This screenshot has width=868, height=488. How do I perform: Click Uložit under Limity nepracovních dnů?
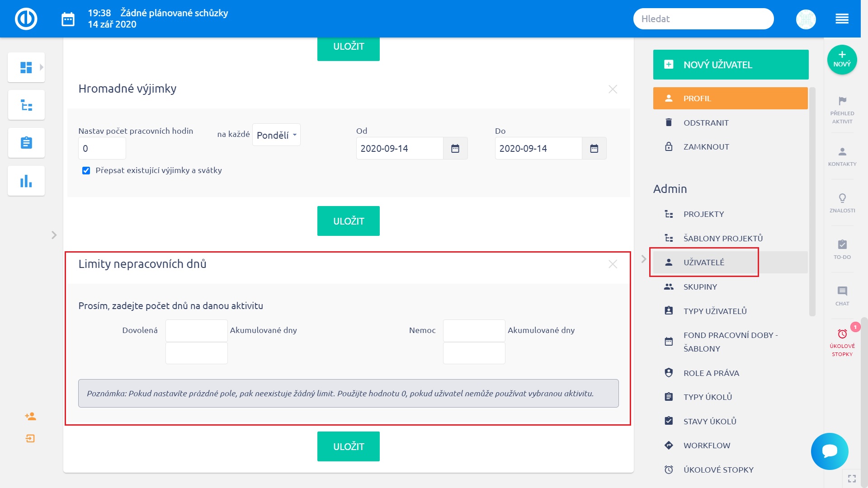348,446
